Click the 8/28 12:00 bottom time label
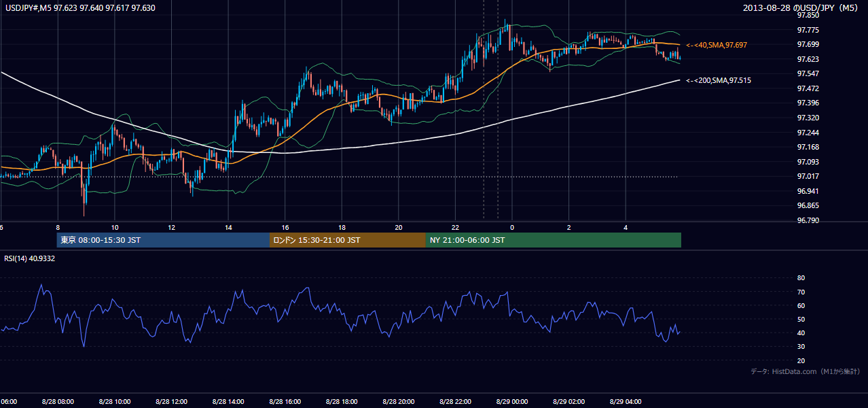 point(171,402)
